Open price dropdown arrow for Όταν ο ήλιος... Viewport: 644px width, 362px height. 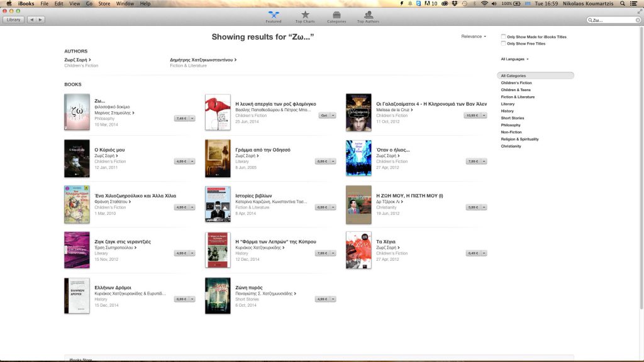[484, 162]
